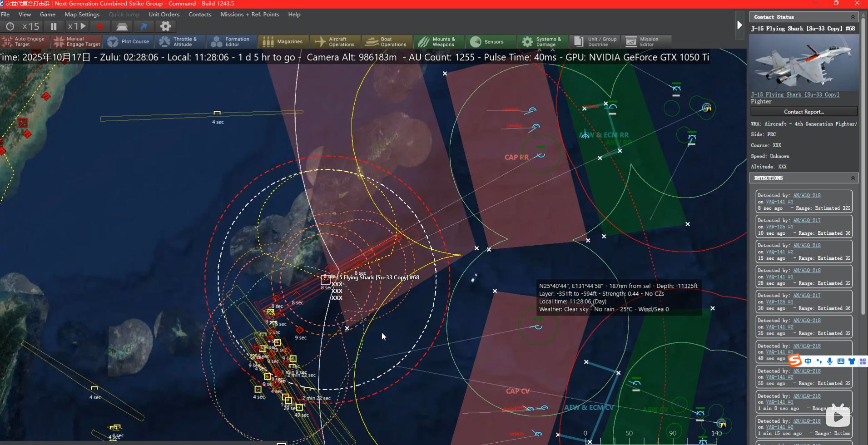Open the map layers icon
The width and height of the screenshot is (868, 445).
click(x=122, y=26)
